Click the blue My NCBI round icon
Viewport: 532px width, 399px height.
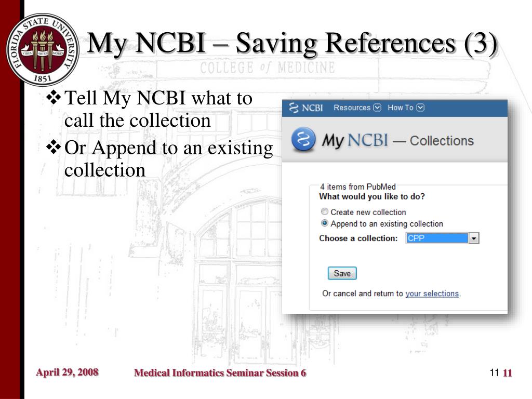tap(303, 139)
